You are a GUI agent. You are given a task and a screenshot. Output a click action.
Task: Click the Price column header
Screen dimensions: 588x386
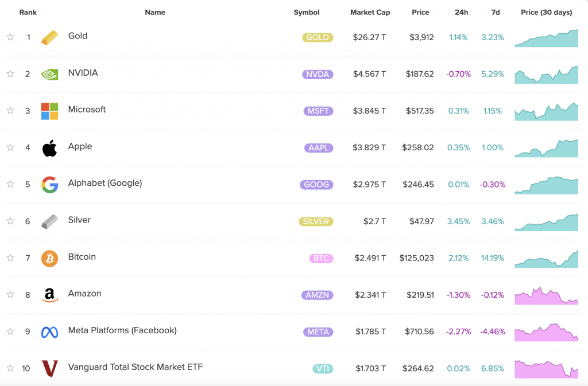point(420,13)
